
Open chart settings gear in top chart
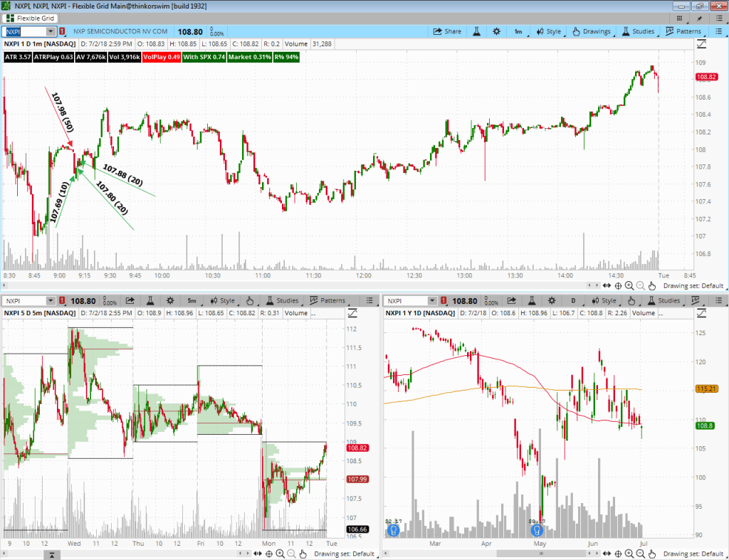click(x=496, y=31)
